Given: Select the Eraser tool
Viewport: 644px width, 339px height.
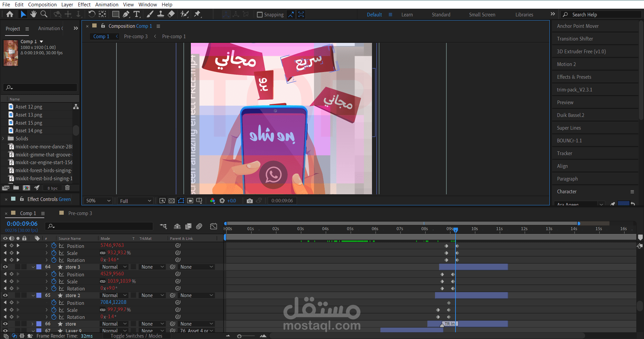Looking at the screenshot, I should coord(171,14).
